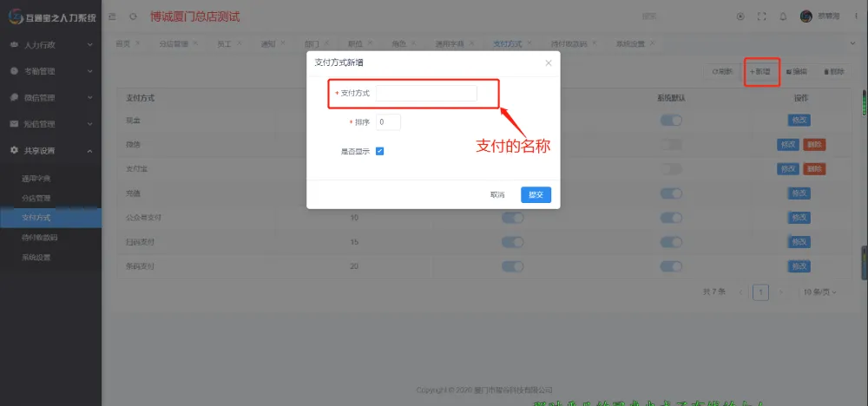Viewport: 868px width, 406px height.
Task: Click the target icon left of fullscreen
Action: pos(740,16)
